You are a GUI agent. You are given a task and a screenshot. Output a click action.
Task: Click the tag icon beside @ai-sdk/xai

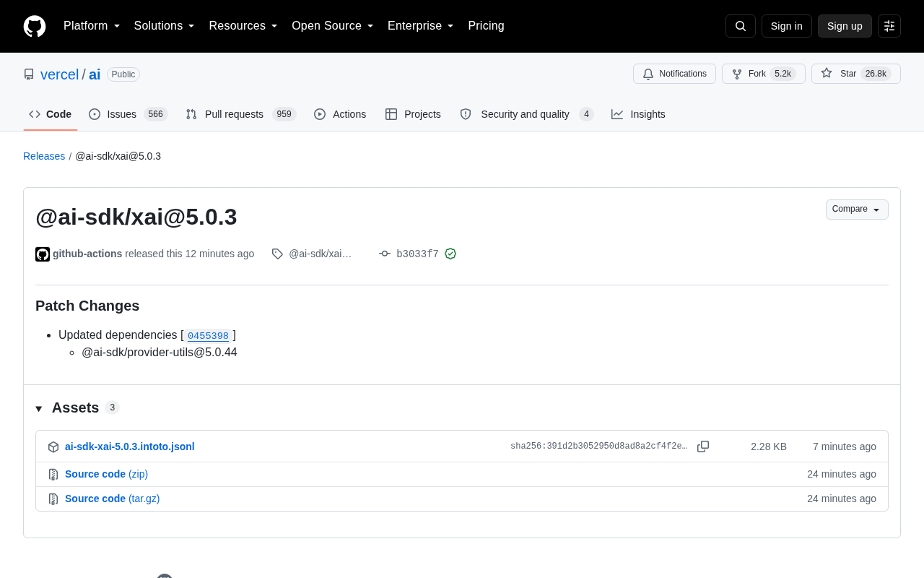277,254
